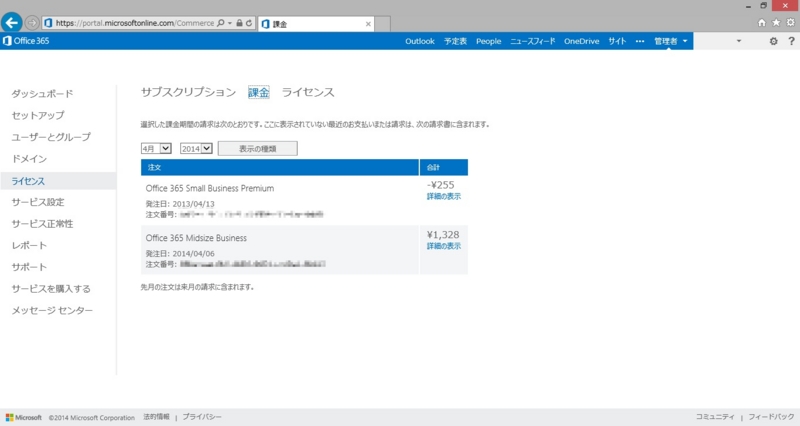Click the Office 365 logo
The width and height of the screenshot is (800, 426).
click(26, 41)
